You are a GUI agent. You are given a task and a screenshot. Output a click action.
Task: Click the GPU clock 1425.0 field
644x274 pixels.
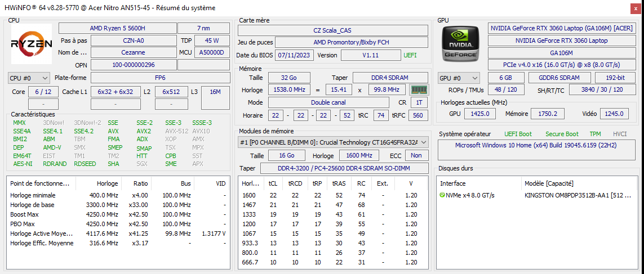[x=480, y=114]
